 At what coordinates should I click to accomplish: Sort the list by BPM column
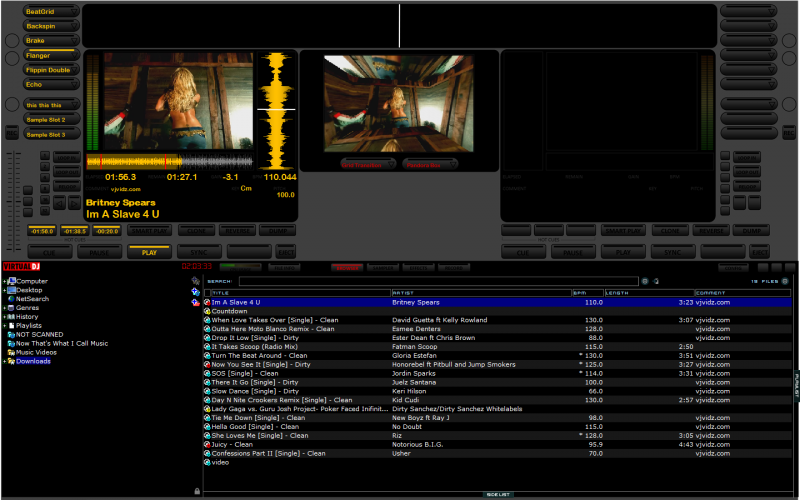pyautogui.click(x=588, y=293)
